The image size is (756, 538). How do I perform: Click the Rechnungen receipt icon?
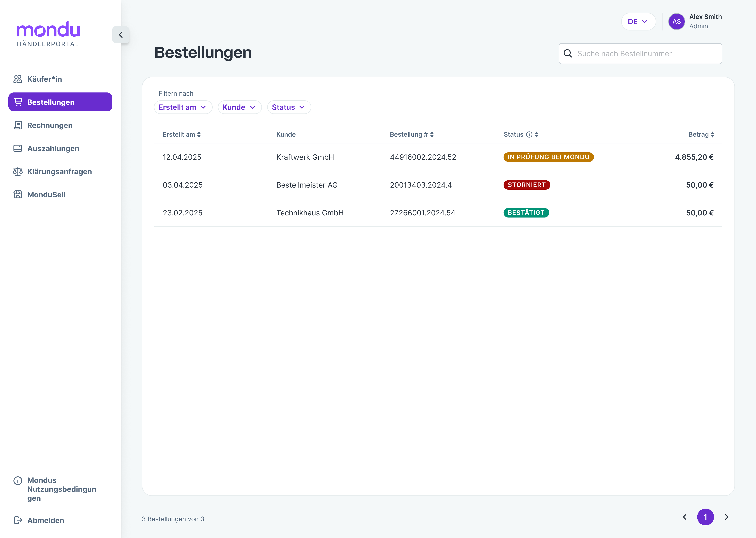click(x=18, y=125)
